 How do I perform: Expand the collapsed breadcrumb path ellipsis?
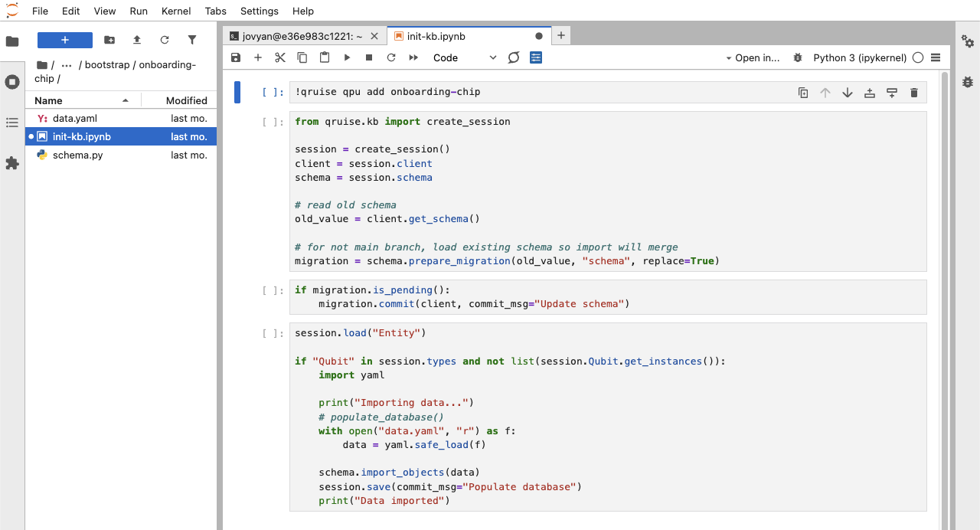pyautogui.click(x=67, y=65)
